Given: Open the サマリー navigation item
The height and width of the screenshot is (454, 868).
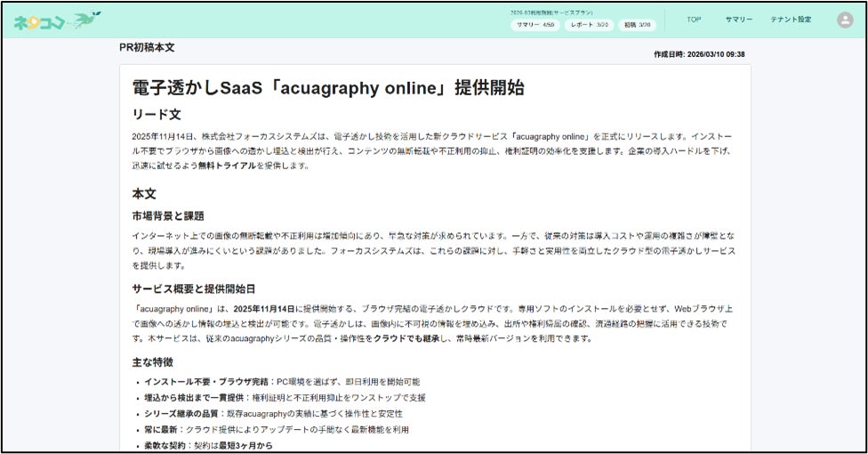Looking at the screenshot, I should pyautogui.click(x=738, y=20).
